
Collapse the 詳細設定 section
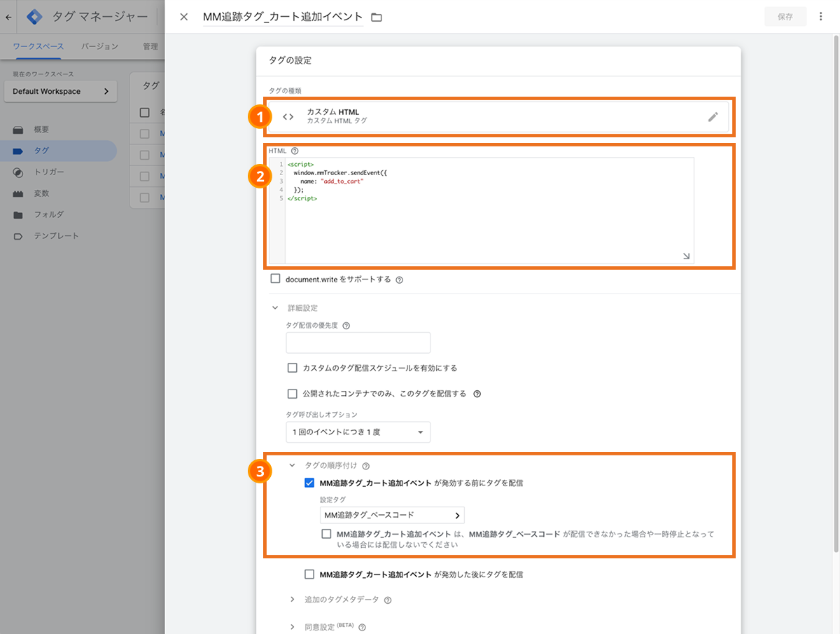(274, 308)
